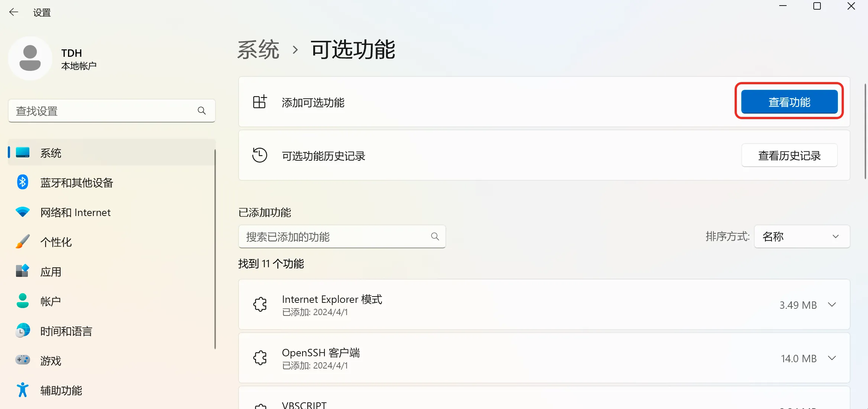Click the TDH user avatar

[x=30, y=58]
